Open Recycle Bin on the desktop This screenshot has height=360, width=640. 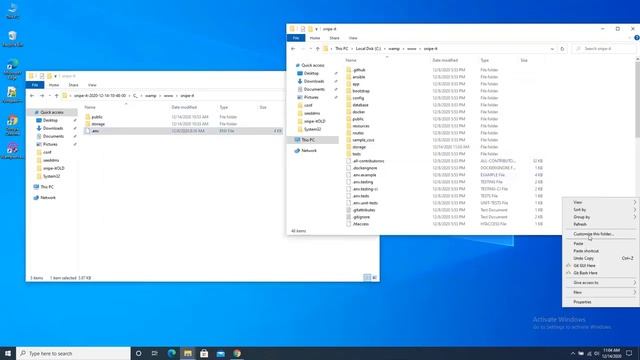(x=12, y=39)
